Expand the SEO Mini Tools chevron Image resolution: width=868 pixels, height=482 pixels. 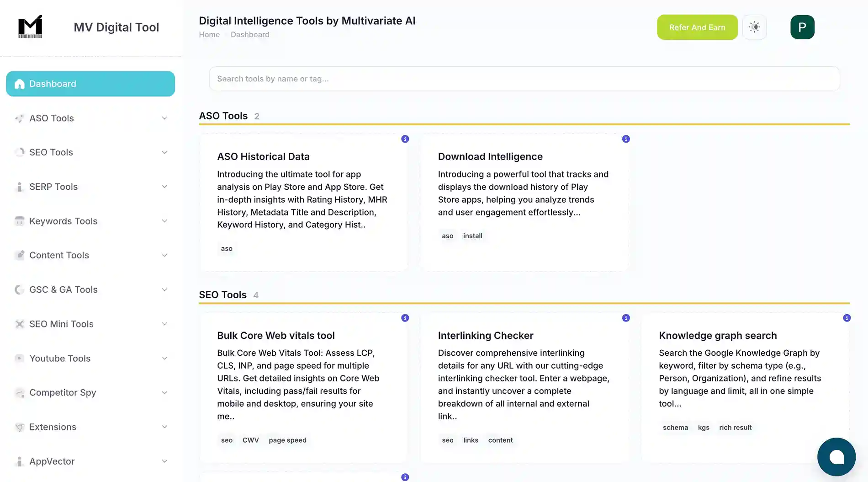click(x=164, y=324)
